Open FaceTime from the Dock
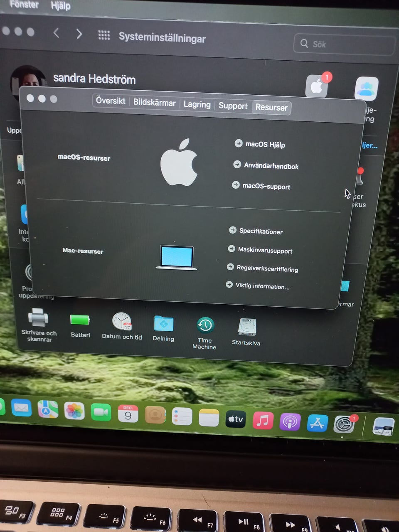 [x=101, y=412]
